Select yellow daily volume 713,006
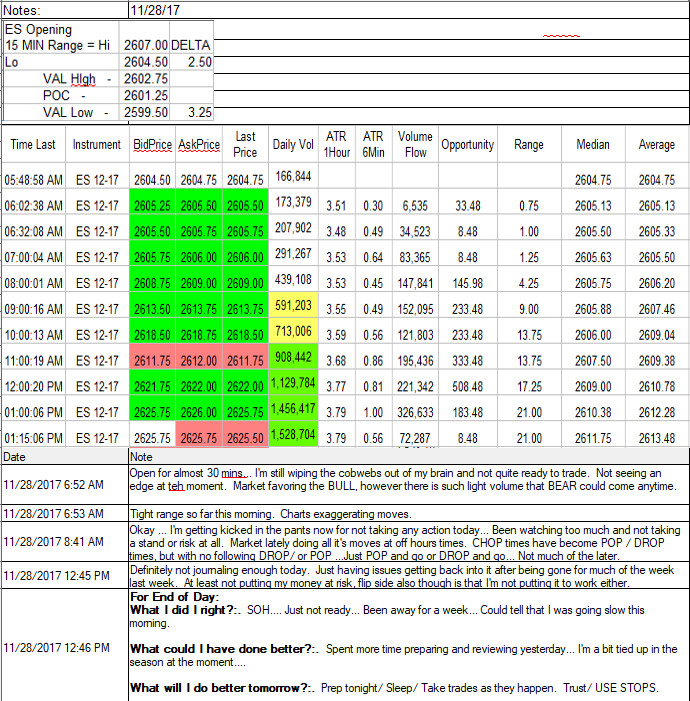Screen dimensions: 690x701 tap(293, 331)
